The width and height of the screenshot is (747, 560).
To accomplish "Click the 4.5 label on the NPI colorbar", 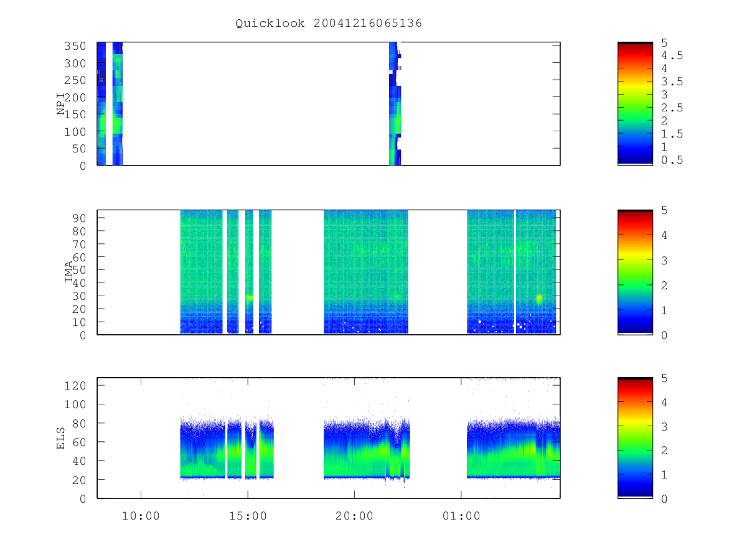I will point(672,55).
